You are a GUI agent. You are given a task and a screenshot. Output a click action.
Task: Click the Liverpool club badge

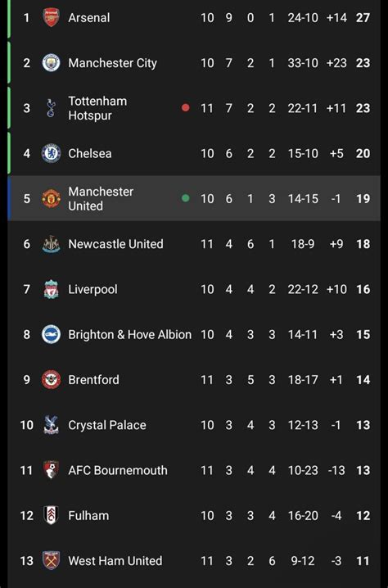51,289
